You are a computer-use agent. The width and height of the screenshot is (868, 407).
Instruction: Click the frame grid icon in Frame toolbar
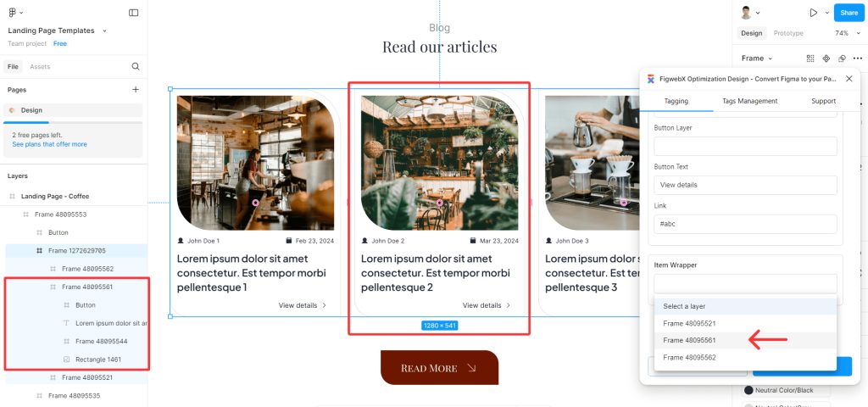click(x=810, y=59)
